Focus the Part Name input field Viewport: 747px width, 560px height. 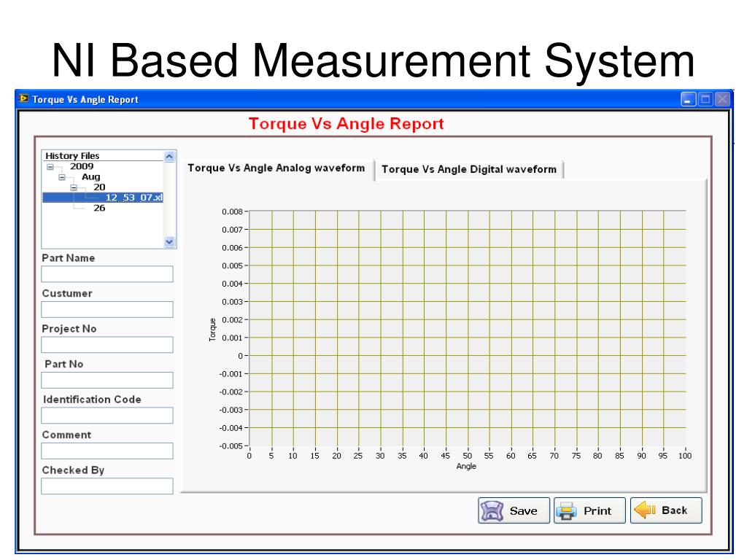click(107, 274)
